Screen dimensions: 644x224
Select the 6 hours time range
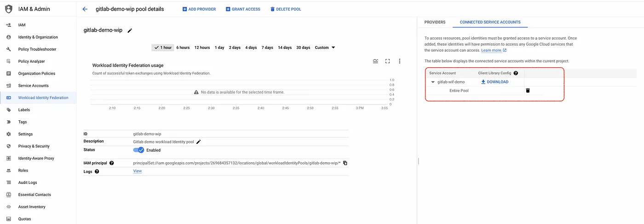coord(183,47)
